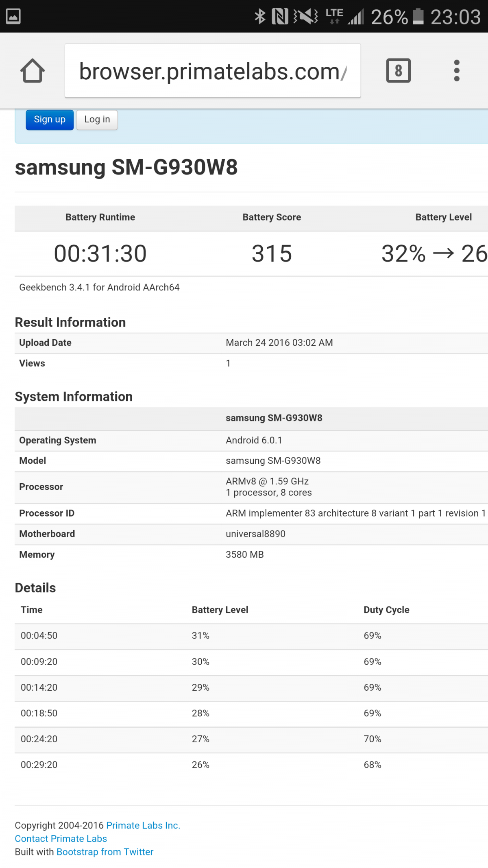
Task: Tap the samsung SM-G930W8 page heading
Action: click(x=126, y=167)
